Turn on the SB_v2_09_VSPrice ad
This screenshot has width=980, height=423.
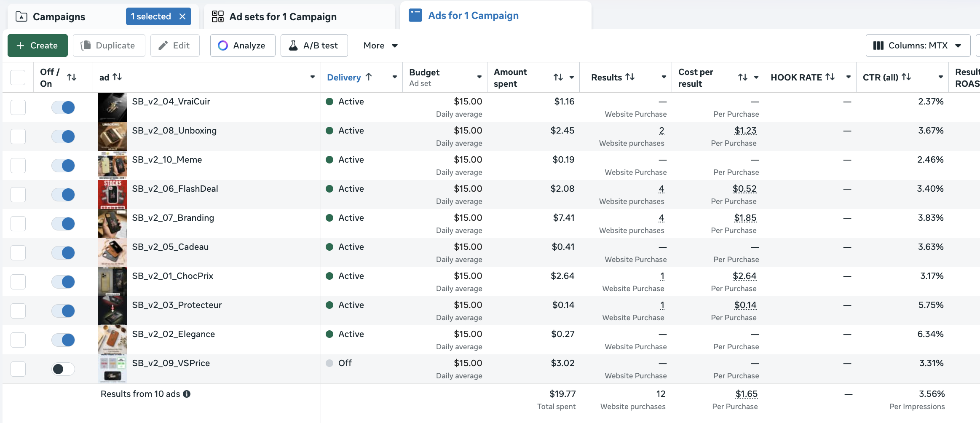pyautogui.click(x=63, y=369)
